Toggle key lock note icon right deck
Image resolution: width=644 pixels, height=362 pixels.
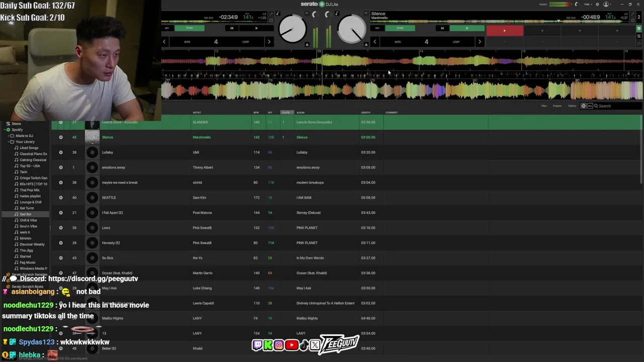click(337, 14)
